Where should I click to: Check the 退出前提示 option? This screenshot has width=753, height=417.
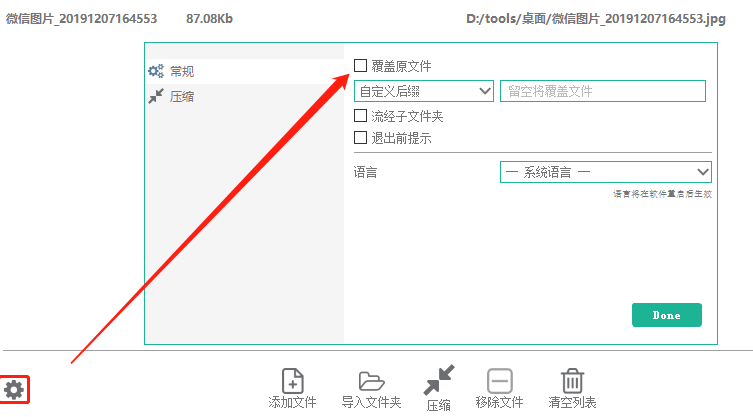[x=360, y=138]
